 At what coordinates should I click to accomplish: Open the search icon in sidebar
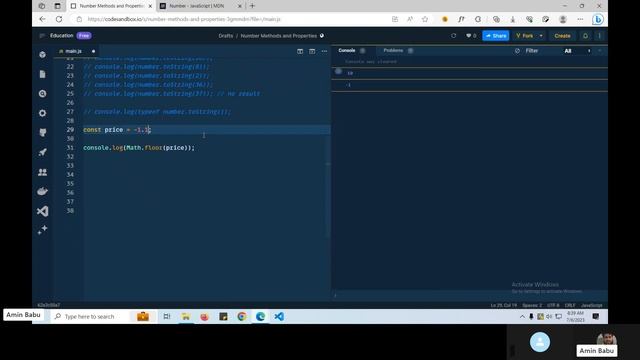point(42,93)
